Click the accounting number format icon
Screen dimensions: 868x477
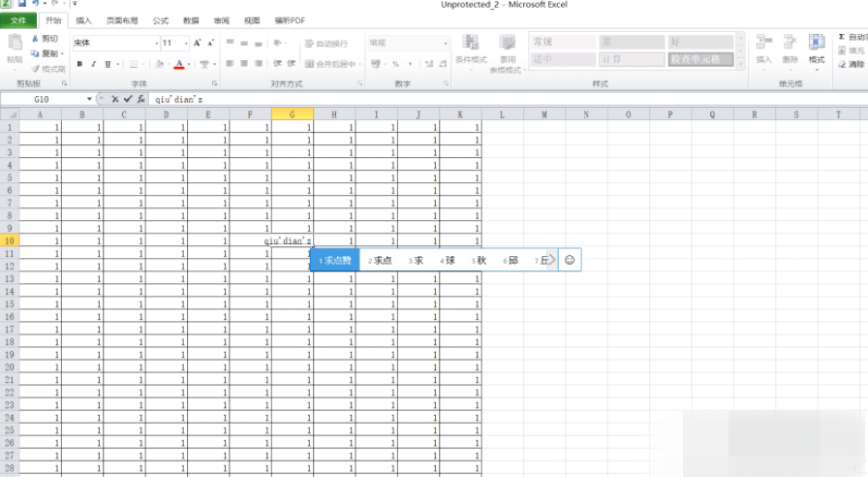pos(375,64)
